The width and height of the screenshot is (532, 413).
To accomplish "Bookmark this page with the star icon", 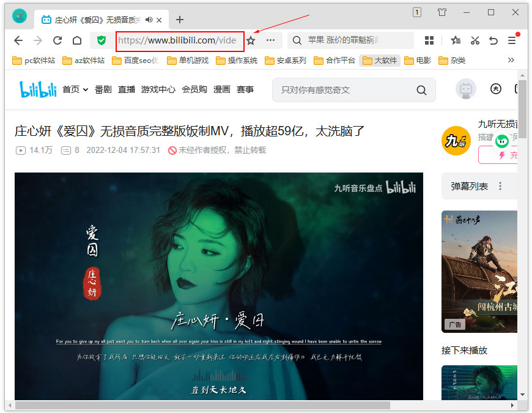I will (251, 41).
